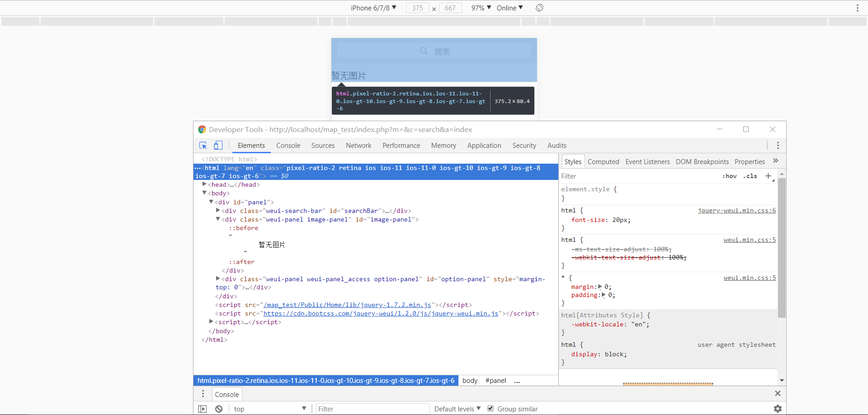Open the Security tab
Viewport: 868px width, 415px height.
[x=524, y=146]
